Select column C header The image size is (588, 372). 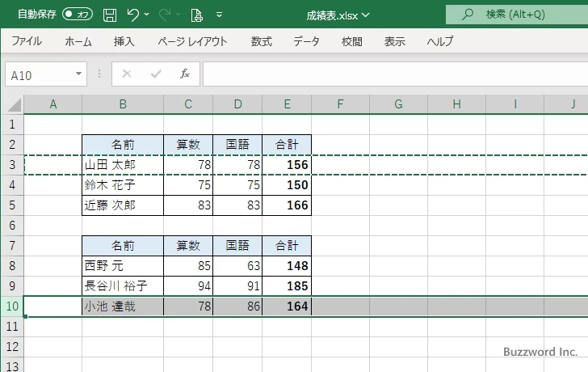188,104
